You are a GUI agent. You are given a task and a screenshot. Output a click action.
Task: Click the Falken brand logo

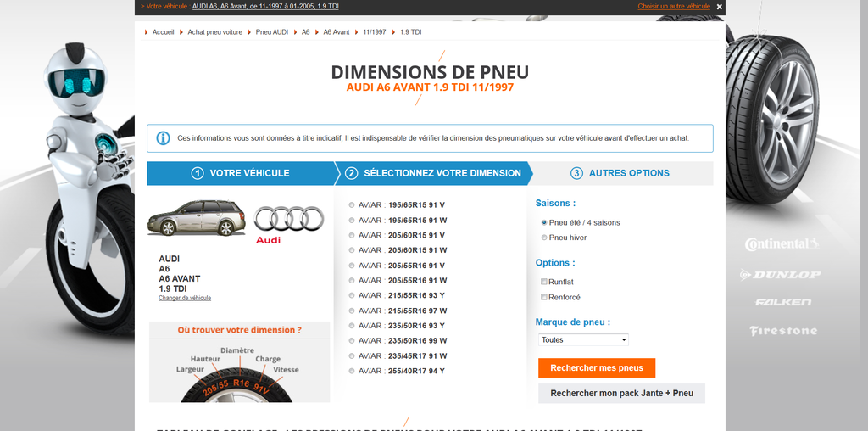click(782, 302)
